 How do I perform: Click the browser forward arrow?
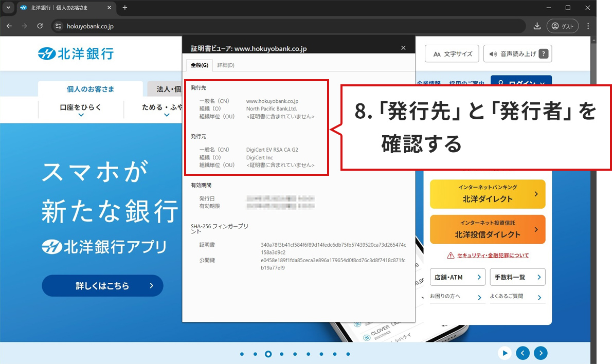25,26
